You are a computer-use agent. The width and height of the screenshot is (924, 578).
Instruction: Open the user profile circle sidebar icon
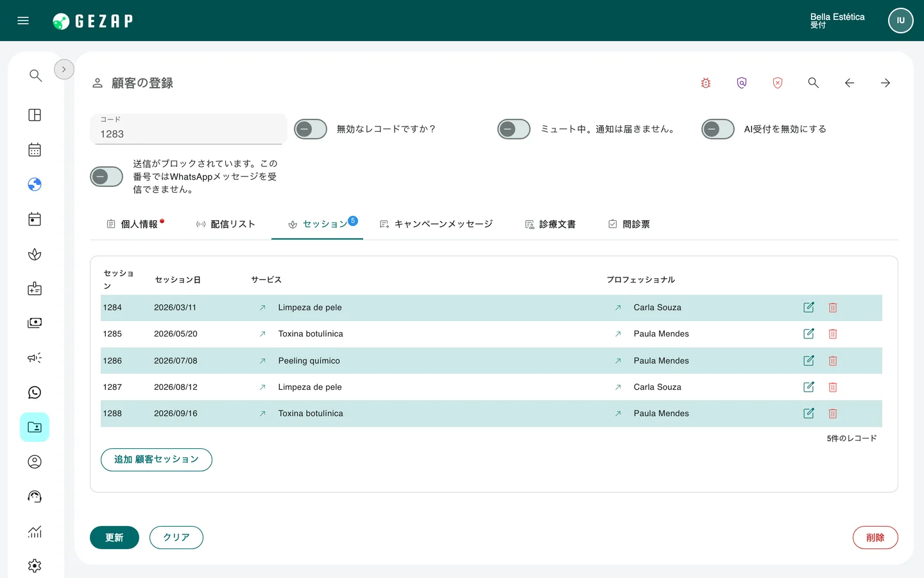coord(35,462)
